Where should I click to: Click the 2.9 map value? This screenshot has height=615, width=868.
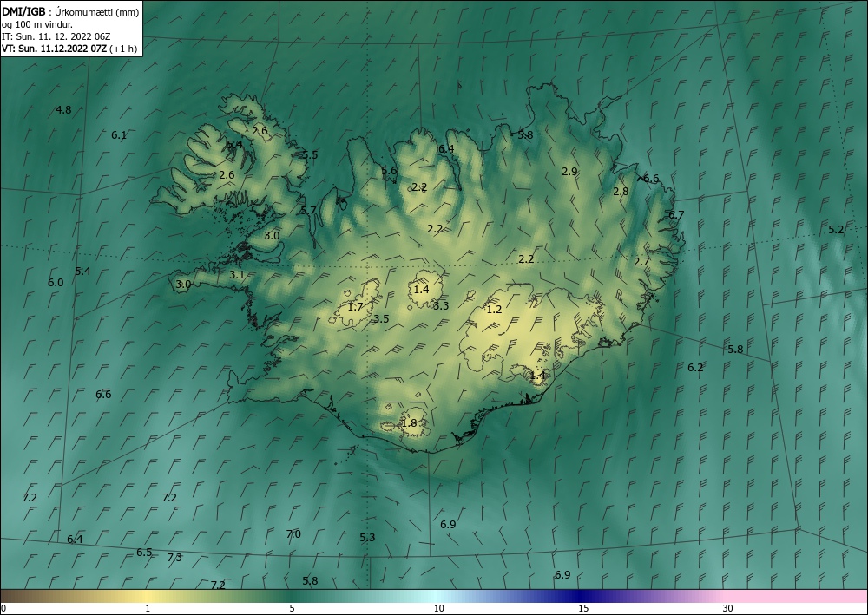tap(569, 172)
